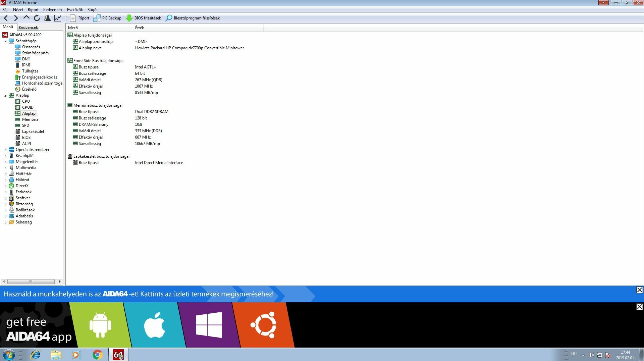Expand the Kiszolgáló node

click(5, 156)
